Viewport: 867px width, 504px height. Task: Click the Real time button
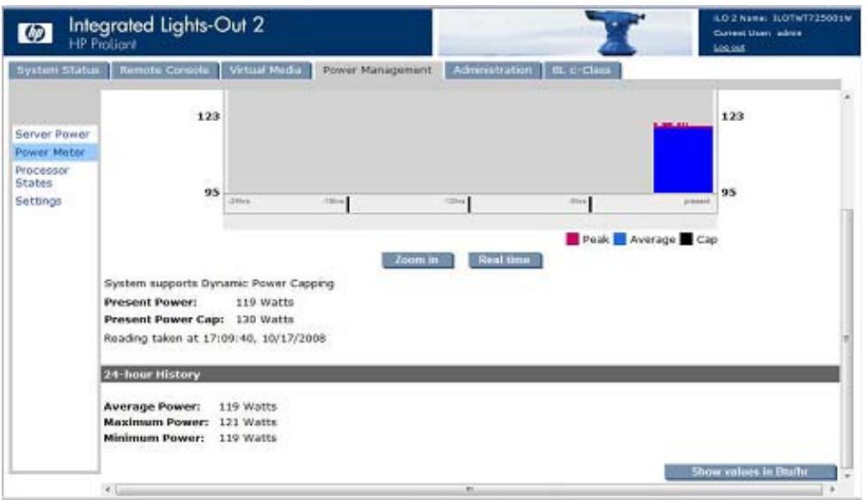click(x=505, y=260)
